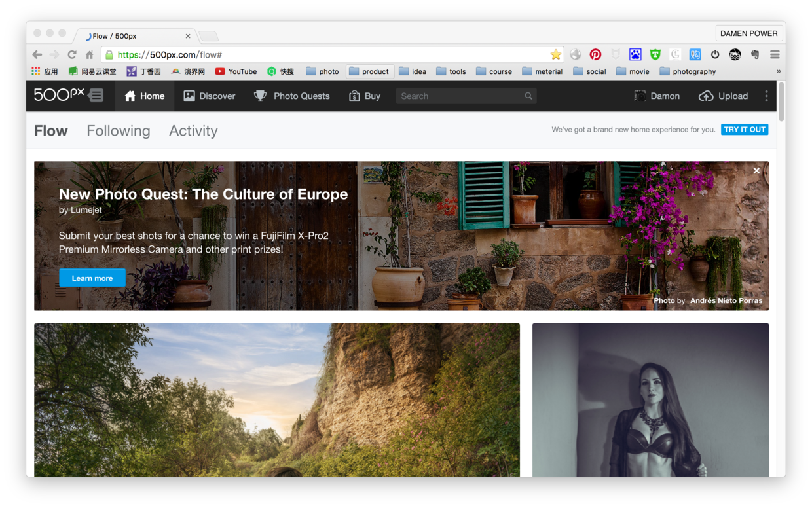Screen dimensions: 812x508
Task: Expand the course bookmark folder
Action: tap(494, 71)
